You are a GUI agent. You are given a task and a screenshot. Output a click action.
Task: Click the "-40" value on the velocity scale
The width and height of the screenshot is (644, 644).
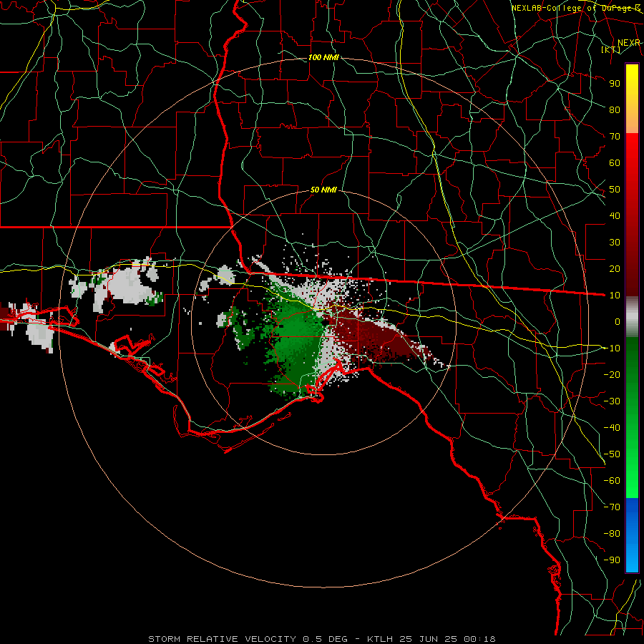[612, 428]
